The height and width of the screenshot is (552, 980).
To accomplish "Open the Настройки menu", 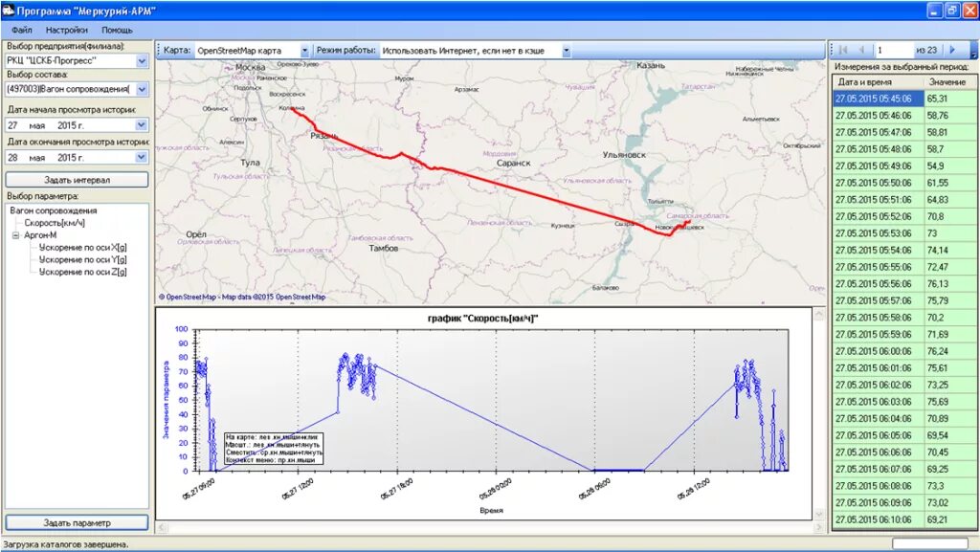I will click(x=66, y=30).
